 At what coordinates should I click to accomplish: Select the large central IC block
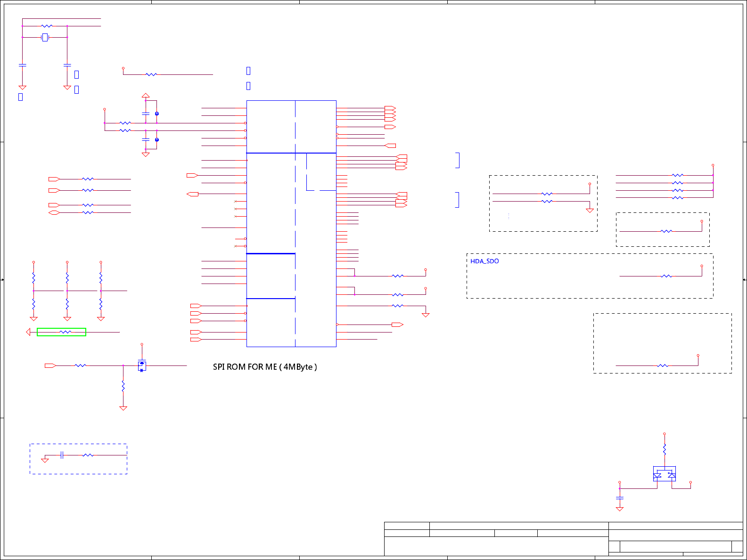point(291,224)
